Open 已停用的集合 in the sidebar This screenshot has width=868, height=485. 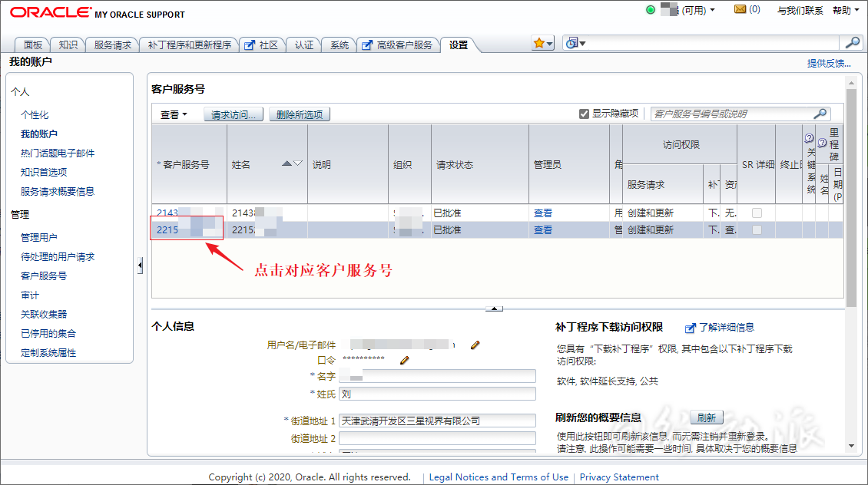tap(48, 334)
